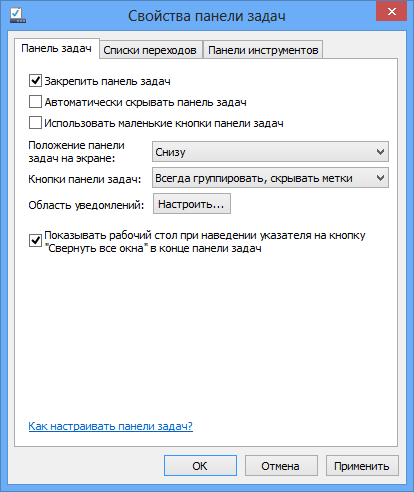Close the Свойства панели задач dialog
This screenshot has width=414, height=492.
click(391, 12)
